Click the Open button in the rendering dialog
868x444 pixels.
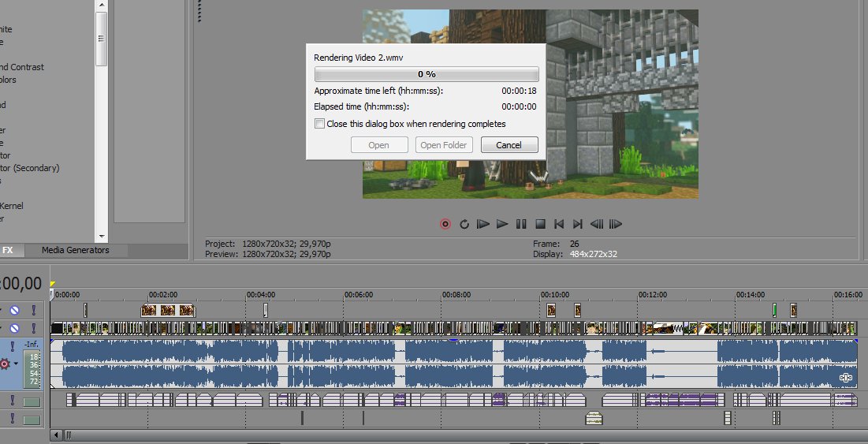pos(378,145)
